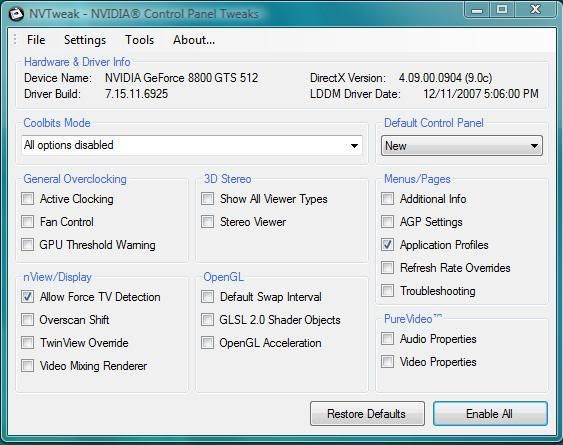Click the menu bar grip handle

click(x=15, y=40)
